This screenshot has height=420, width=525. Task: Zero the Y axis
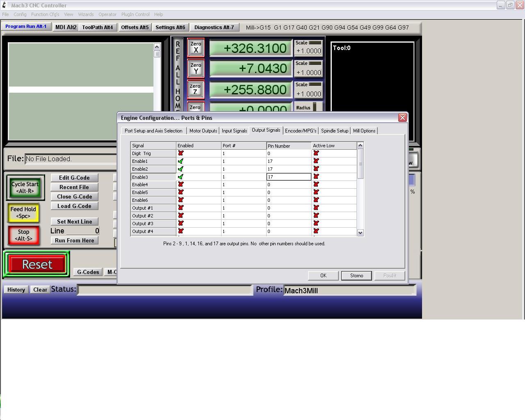pos(196,68)
